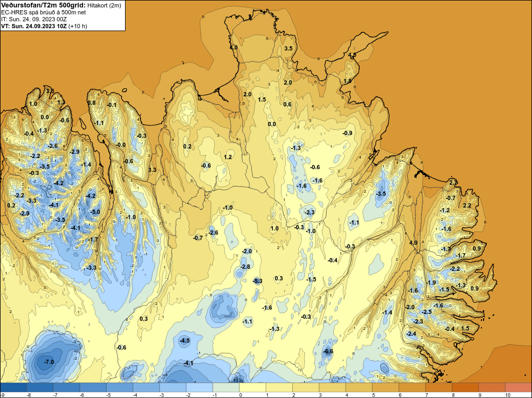
Task: Click the -2.8 temperature label
Action: [245, 267]
